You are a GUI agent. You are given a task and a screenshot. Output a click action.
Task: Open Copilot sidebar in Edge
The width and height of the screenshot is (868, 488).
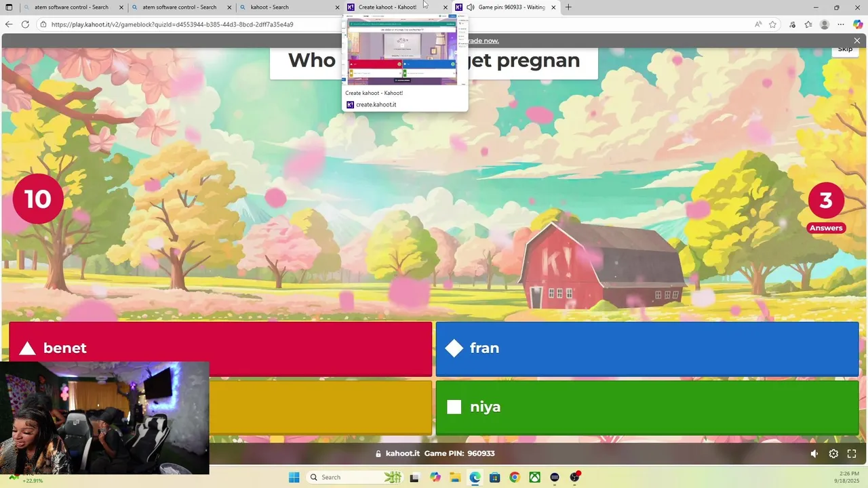click(858, 24)
